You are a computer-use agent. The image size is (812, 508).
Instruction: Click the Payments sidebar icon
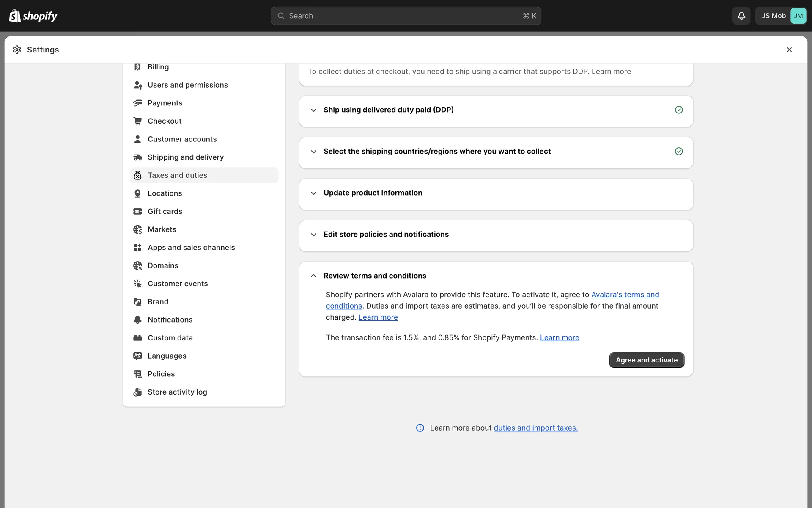(x=137, y=103)
